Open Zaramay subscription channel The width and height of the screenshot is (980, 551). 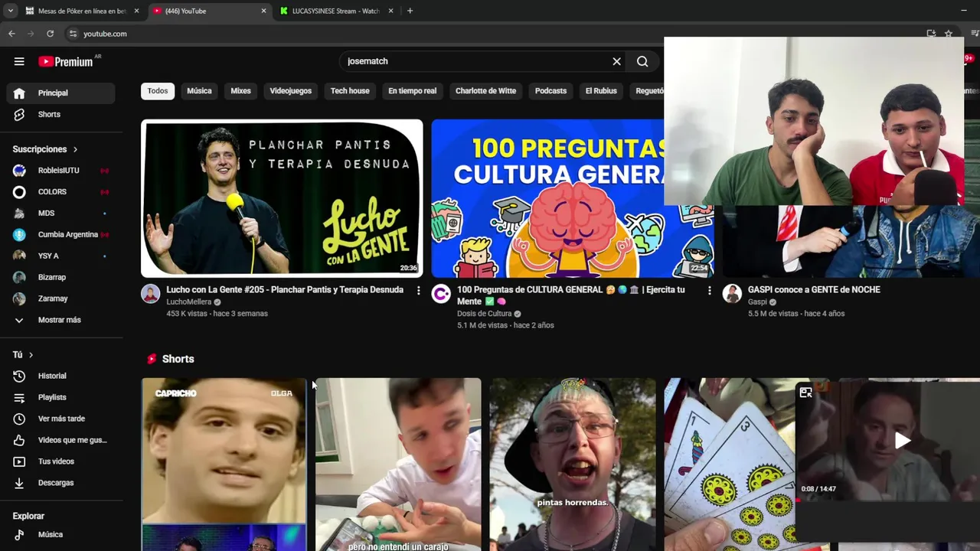pos(60,298)
